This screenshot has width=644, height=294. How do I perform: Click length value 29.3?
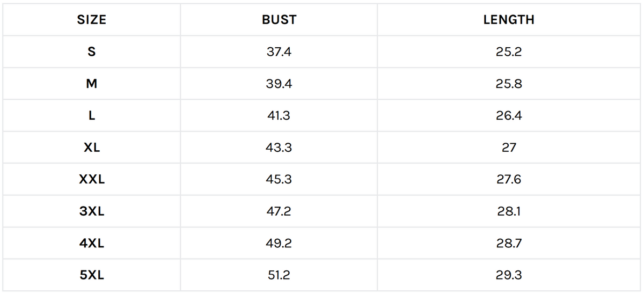tap(509, 275)
